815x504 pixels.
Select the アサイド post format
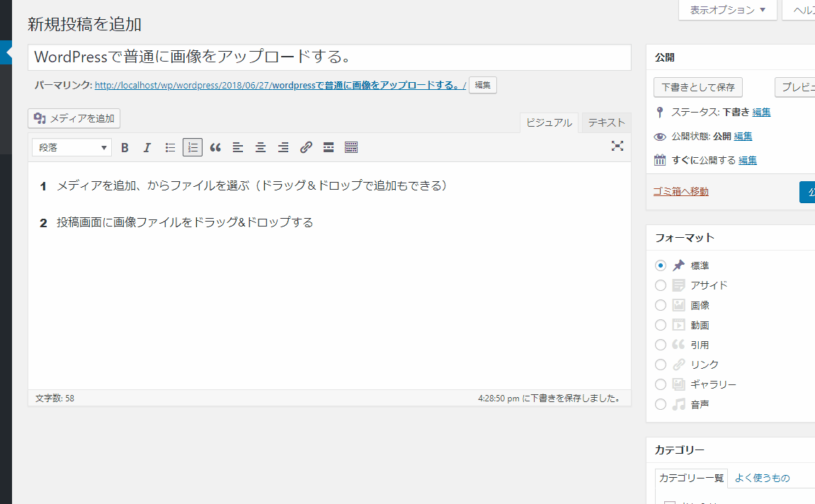click(661, 285)
